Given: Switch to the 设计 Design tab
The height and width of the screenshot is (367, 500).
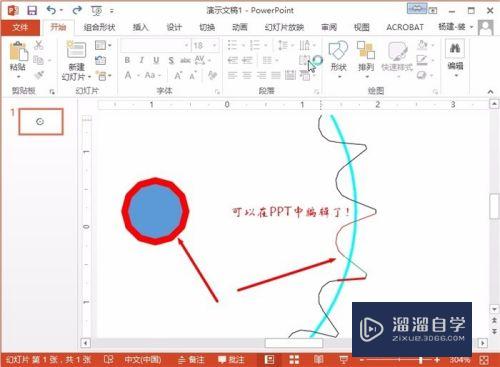Looking at the screenshot, I should [174, 27].
